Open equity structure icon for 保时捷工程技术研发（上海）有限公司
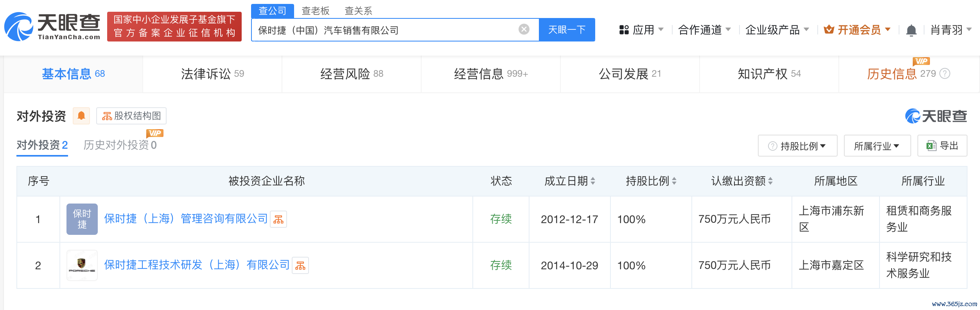The image size is (980, 310). tap(300, 265)
